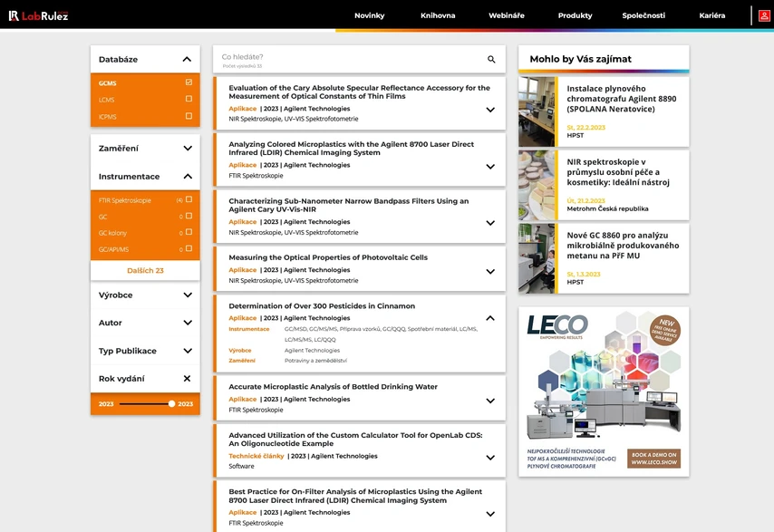Open Characterizing Sub-Nanometer Narrow Bandpass Filters article
Viewport: 774px width, 532px height.
(349, 205)
